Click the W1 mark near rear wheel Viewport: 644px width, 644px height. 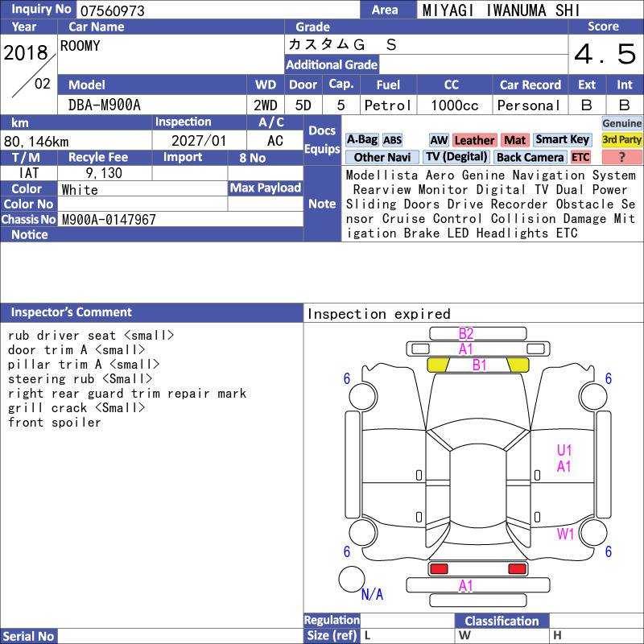(x=565, y=534)
